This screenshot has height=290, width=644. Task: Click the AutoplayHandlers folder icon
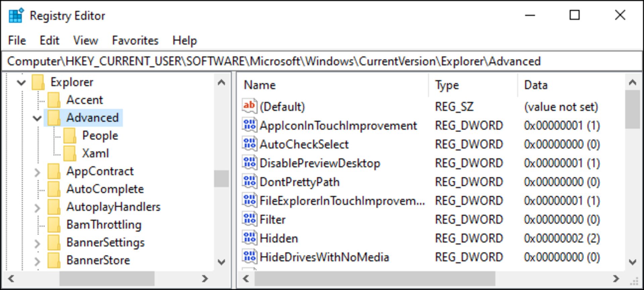[54, 207]
